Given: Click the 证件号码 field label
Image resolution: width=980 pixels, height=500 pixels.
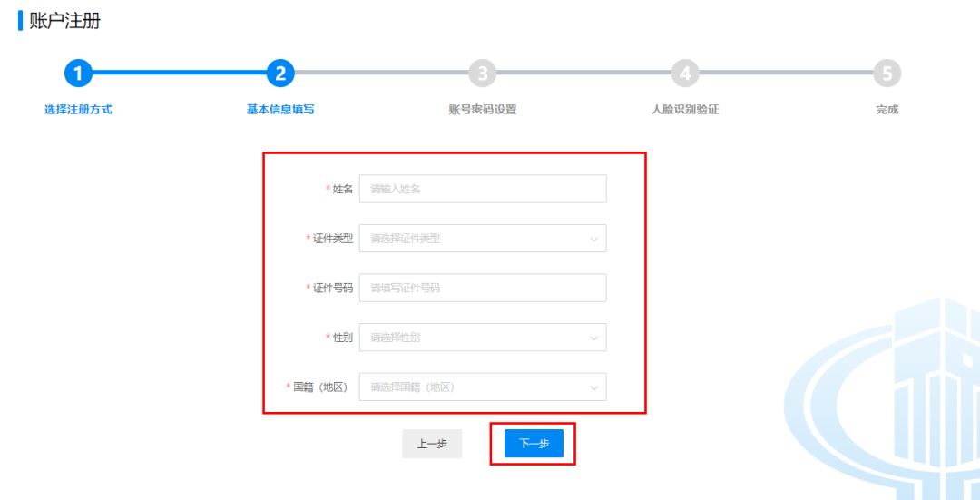Looking at the screenshot, I should point(332,288).
